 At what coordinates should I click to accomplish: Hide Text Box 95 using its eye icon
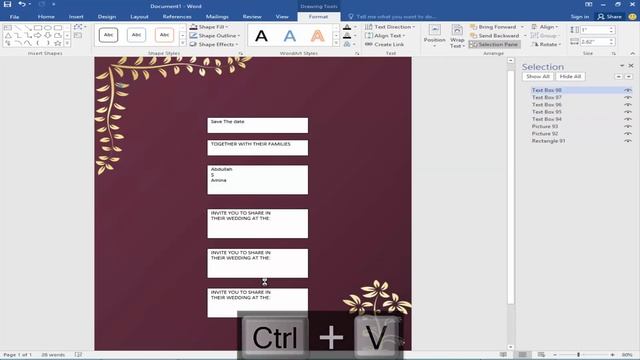(628, 112)
